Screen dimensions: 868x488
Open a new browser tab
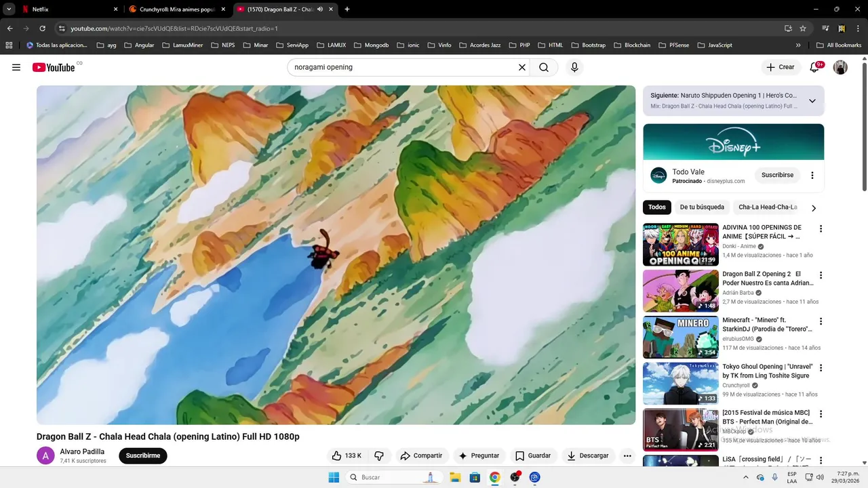[347, 9]
